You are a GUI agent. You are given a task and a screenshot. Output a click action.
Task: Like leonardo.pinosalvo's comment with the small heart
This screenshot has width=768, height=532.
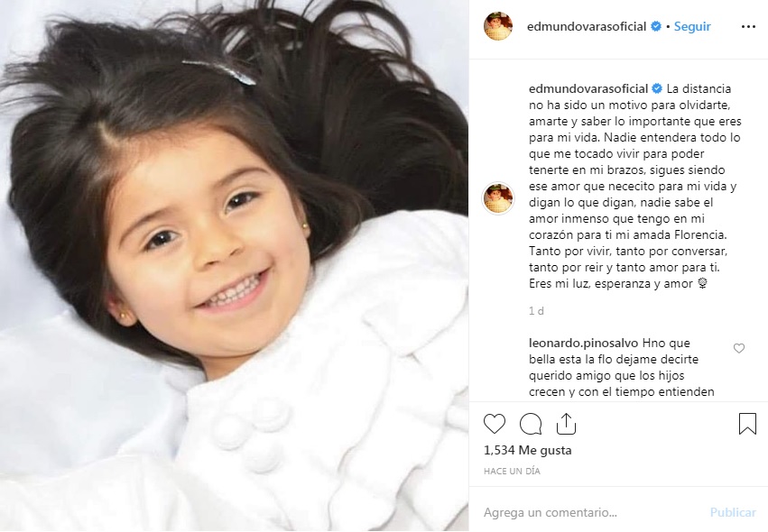click(738, 348)
